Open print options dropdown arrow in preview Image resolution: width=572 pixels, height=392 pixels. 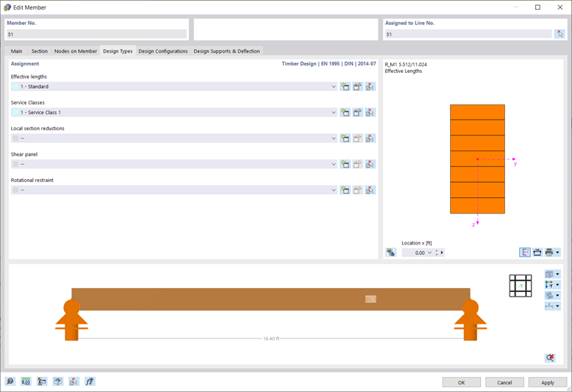(x=558, y=252)
